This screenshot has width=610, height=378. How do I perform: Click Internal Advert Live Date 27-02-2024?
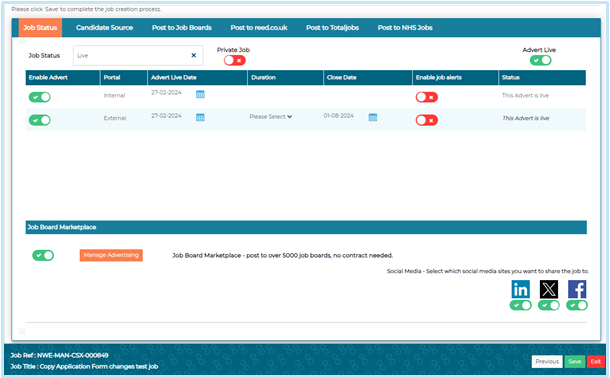(166, 93)
